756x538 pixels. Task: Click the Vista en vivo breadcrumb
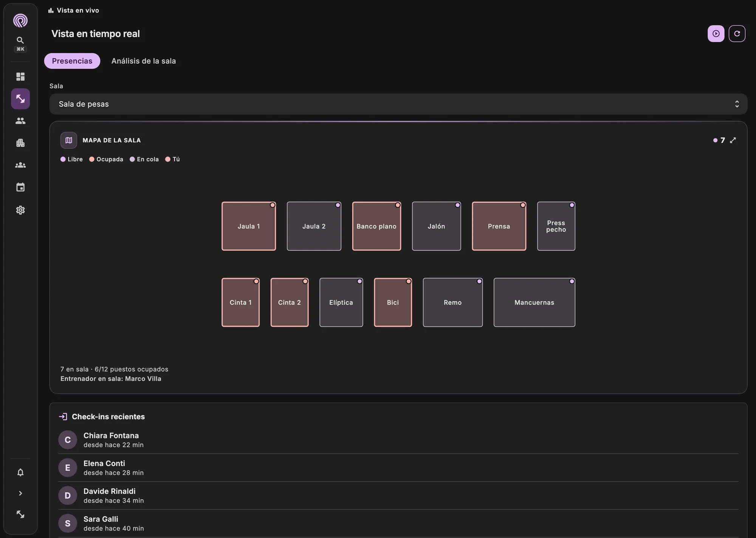pos(74,11)
